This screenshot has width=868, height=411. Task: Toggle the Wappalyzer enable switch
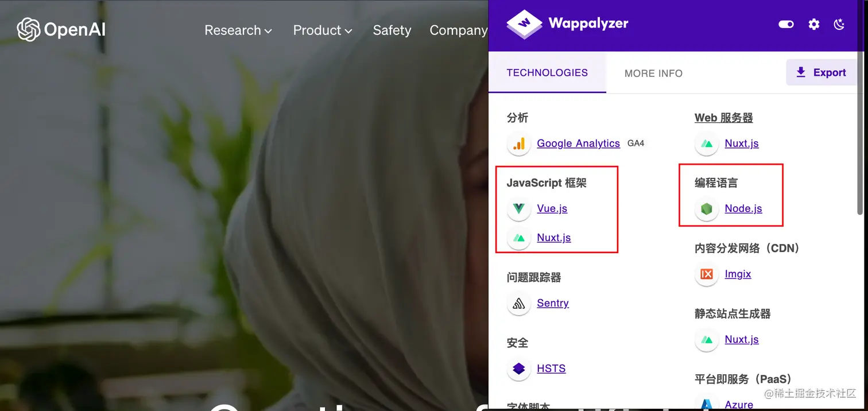[786, 24]
